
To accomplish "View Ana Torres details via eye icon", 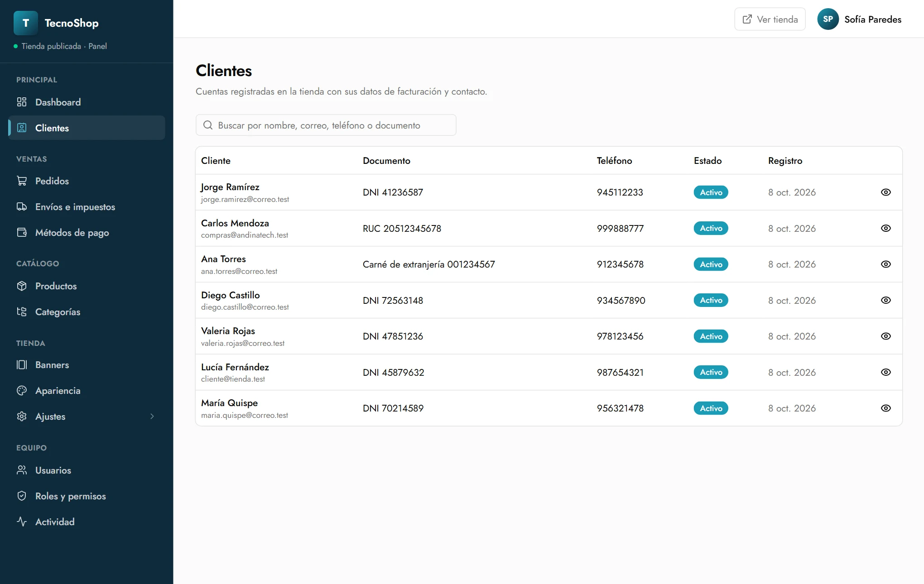I will (x=886, y=264).
